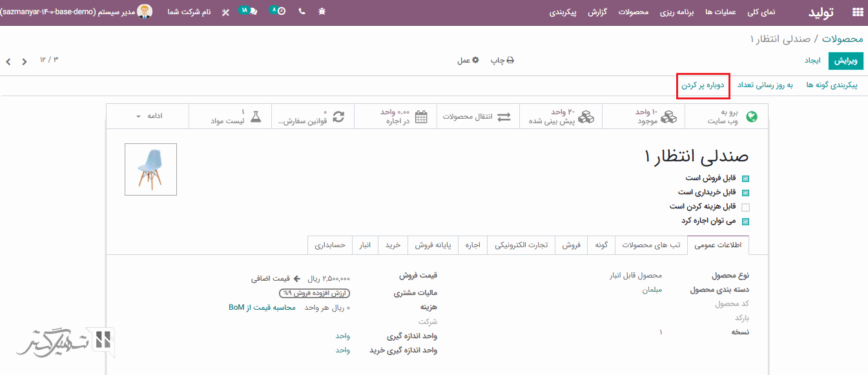
Task: Switch to گونه variants tab
Action: tap(601, 245)
